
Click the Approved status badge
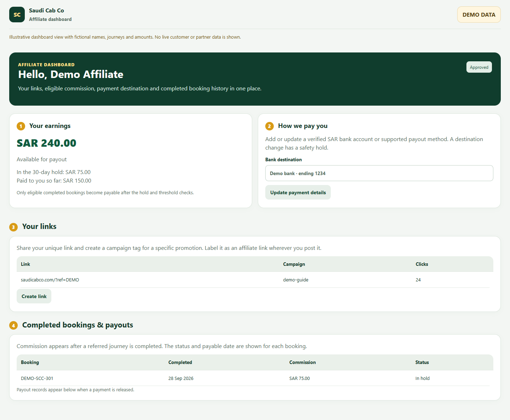click(x=479, y=67)
